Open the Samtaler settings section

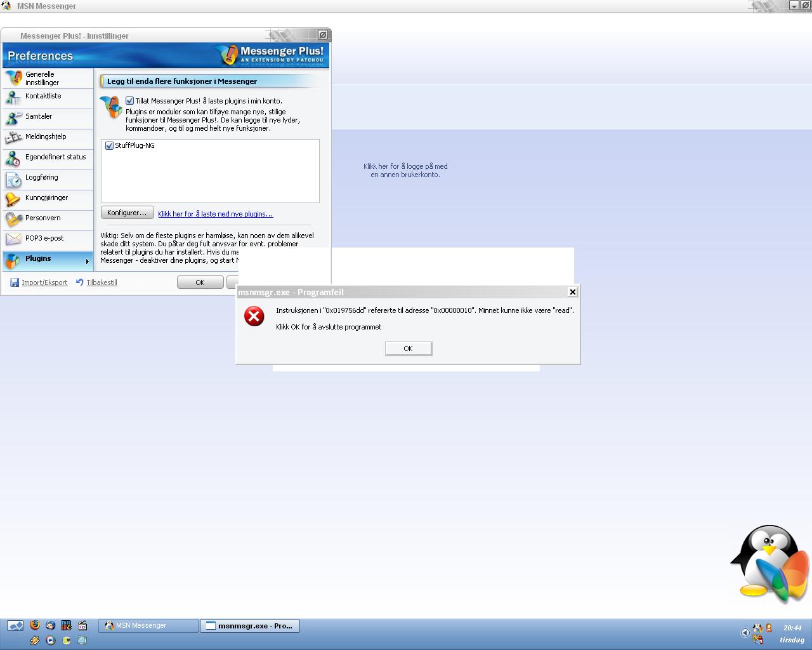click(x=48, y=119)
